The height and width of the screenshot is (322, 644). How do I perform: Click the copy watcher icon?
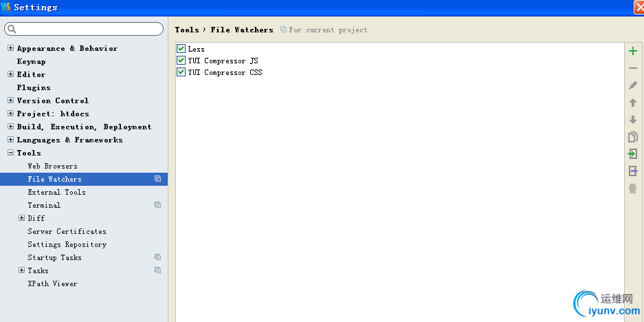pos(633,137)
